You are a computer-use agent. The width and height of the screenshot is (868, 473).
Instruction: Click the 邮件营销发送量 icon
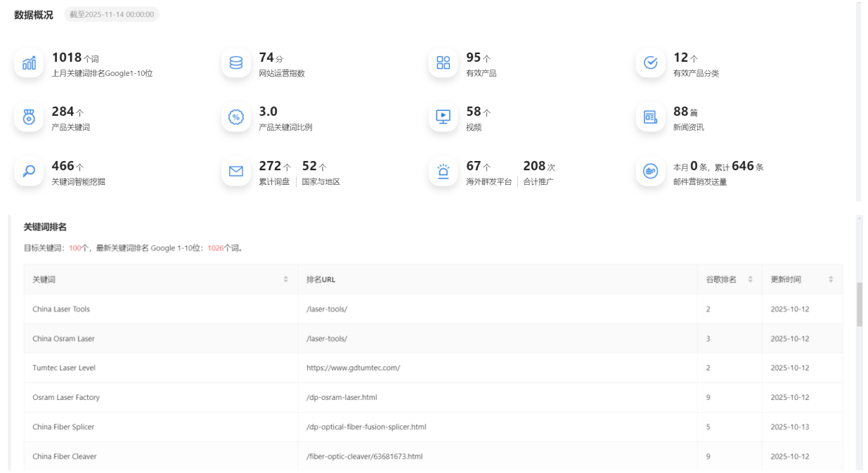[x=651, y=171]
